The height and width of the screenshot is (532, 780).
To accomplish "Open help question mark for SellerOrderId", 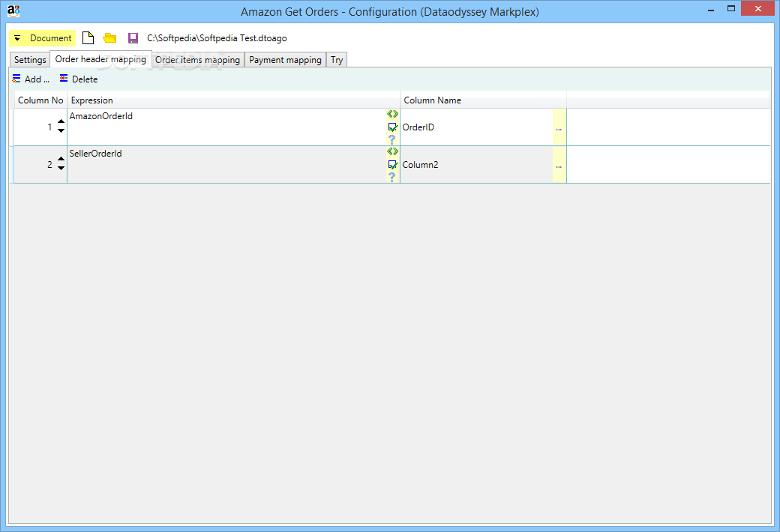I will click(x=392, y=177).
